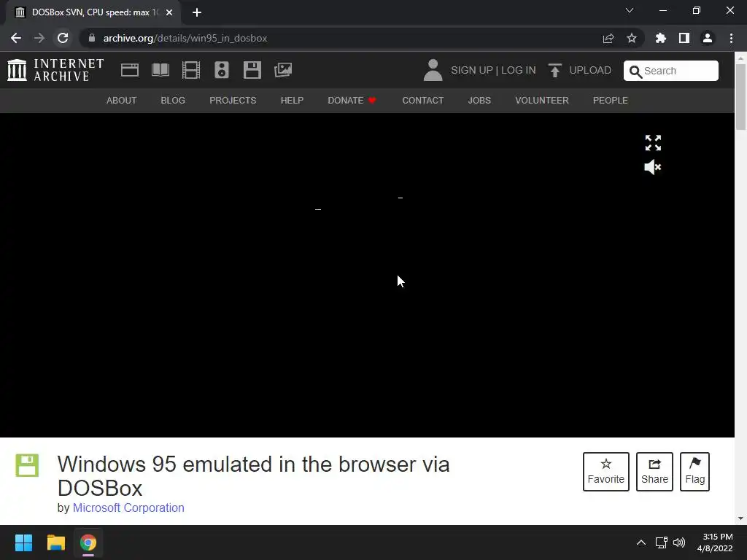
Task: Open a new browser tab
Action: tap(197, 12)
